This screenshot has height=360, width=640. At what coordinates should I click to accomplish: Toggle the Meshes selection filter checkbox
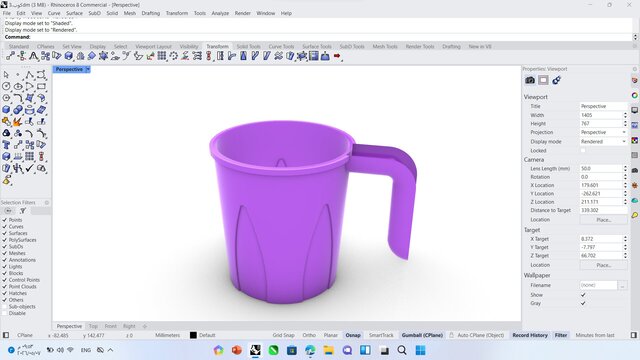[x=4, y=253]
